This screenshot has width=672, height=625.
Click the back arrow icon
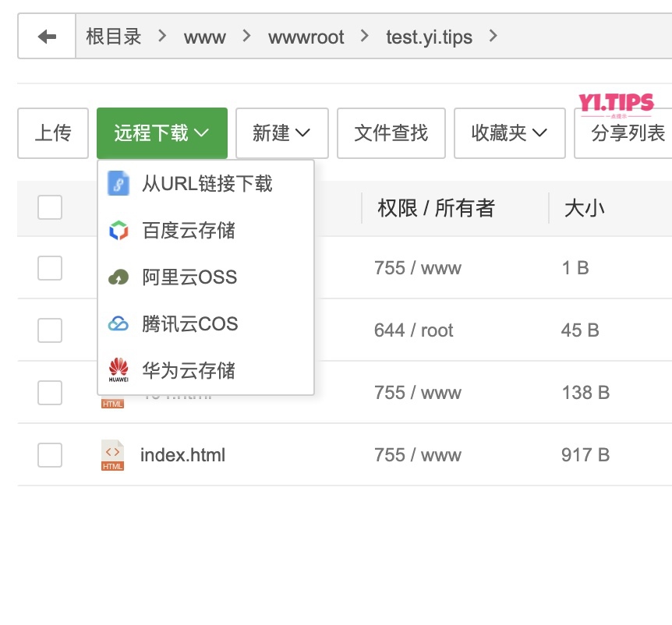[x=47, y=37]
